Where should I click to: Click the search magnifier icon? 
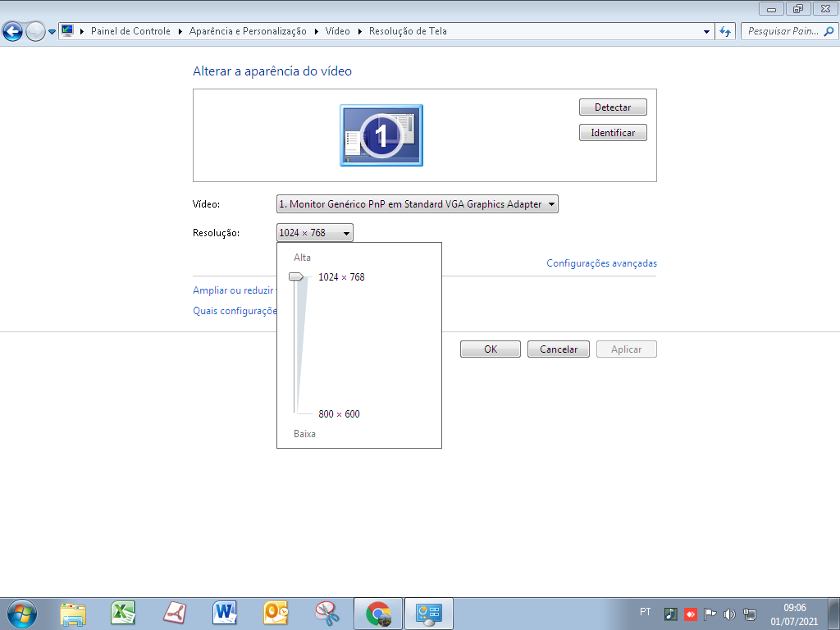[x=829, y=31]
